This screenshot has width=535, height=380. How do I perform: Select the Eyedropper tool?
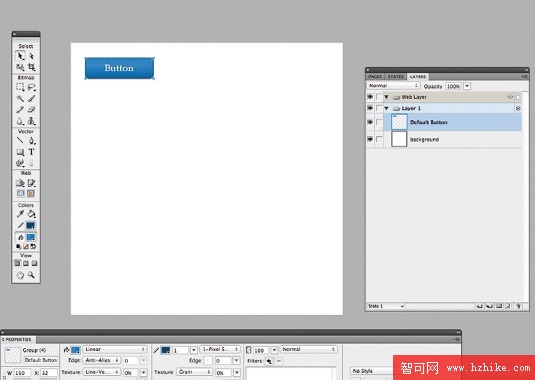click(x=20, y=214)
